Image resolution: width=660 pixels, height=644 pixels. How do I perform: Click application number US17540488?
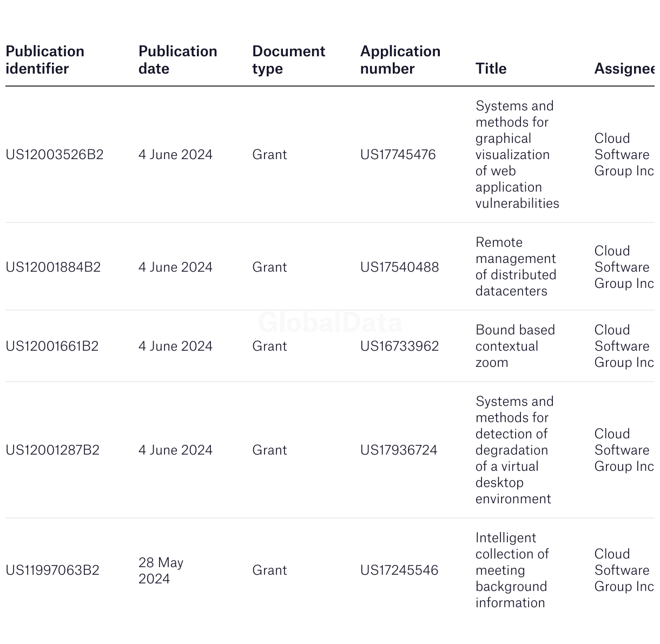point(400,267)
